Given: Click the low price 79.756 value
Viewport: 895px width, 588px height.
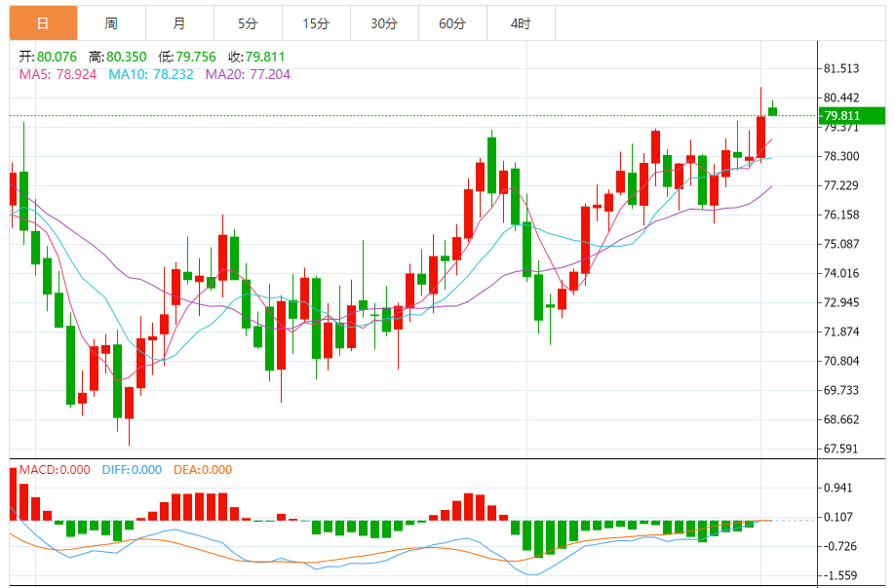Looking at the screenshot, I should (x=196, y=58).
